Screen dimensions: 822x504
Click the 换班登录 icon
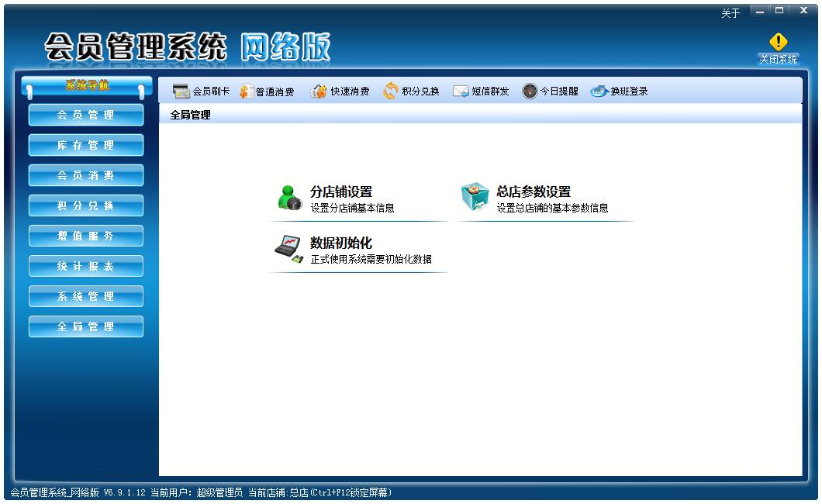pyautogui.click(x=599, y=91)
